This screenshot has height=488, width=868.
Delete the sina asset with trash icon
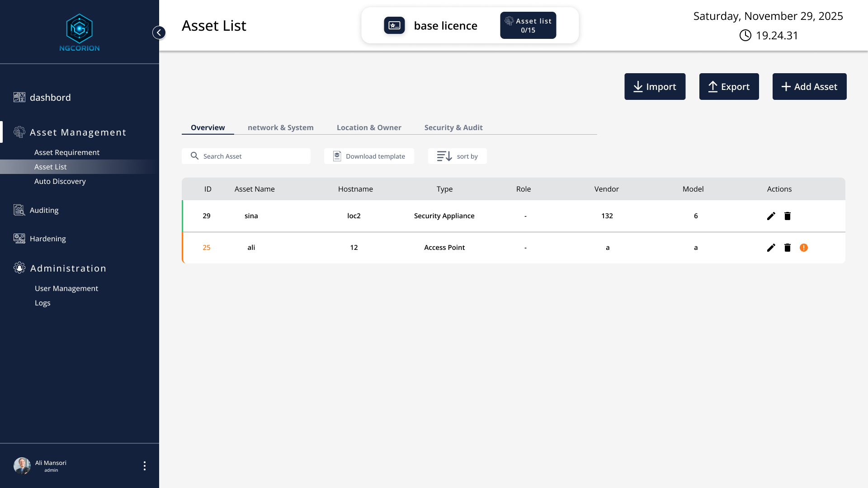[788, 216]
